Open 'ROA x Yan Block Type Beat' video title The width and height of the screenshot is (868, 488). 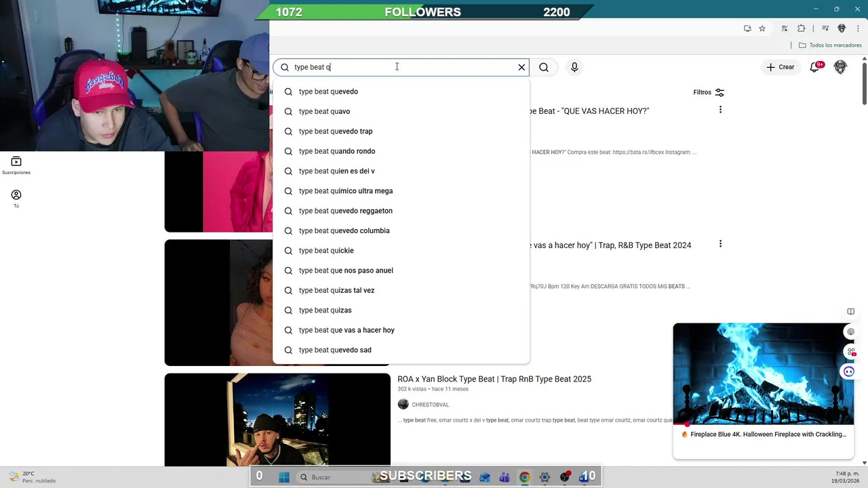(494, 379)
